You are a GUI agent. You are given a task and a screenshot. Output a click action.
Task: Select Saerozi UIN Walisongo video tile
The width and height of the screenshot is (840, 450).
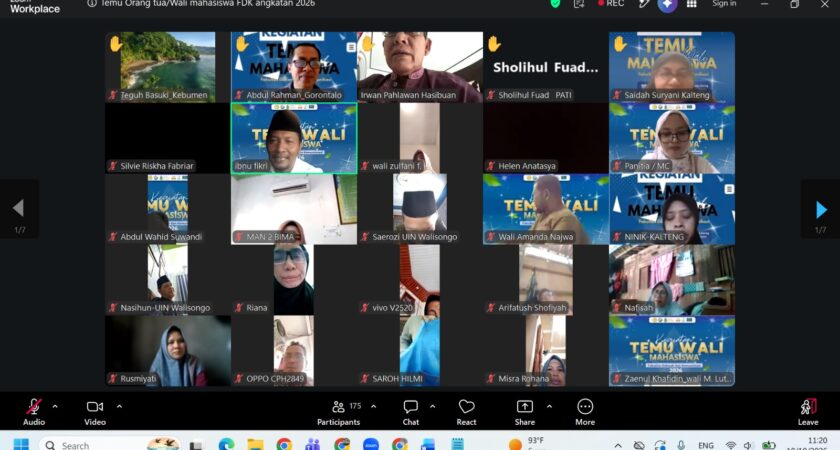point(420,209)
